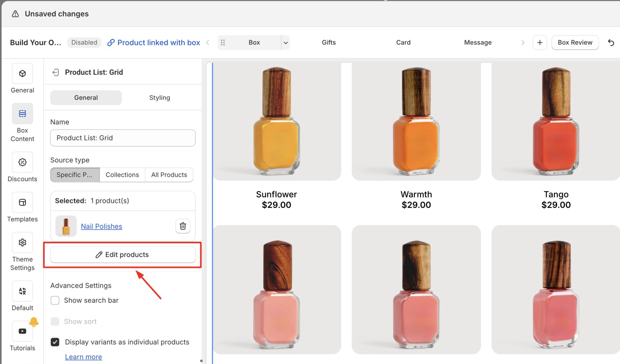Collapse steps using the left chevron
This screenshot has height=364, width=620.
207,42
